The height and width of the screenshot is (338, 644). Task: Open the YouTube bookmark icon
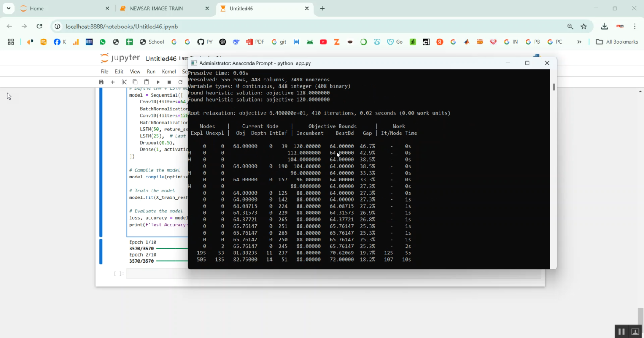323,42
